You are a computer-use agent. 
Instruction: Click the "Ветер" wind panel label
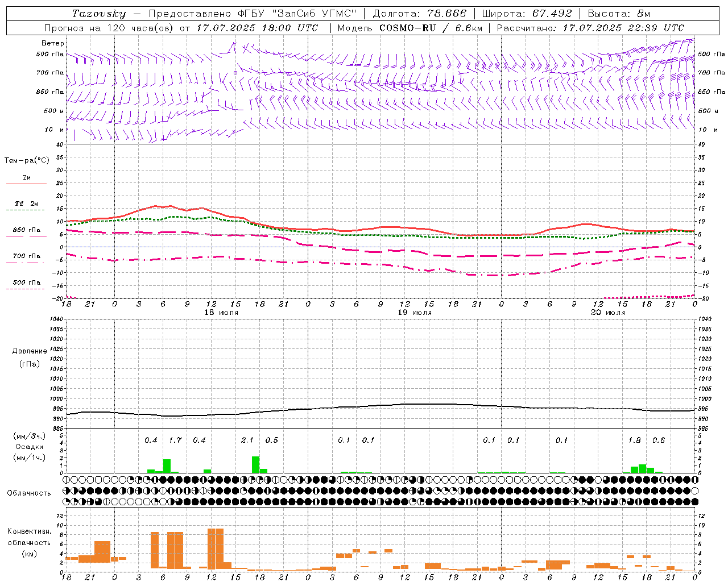53,43
